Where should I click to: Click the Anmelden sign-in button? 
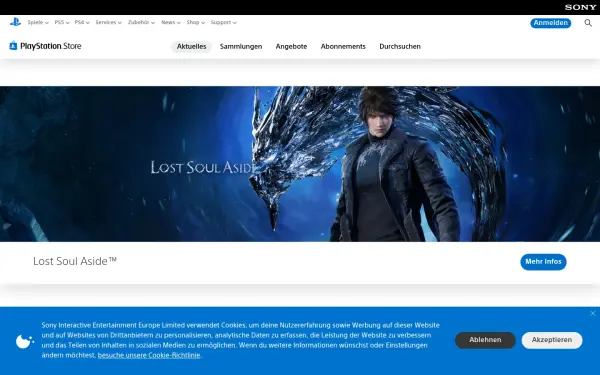click(551, 23)
